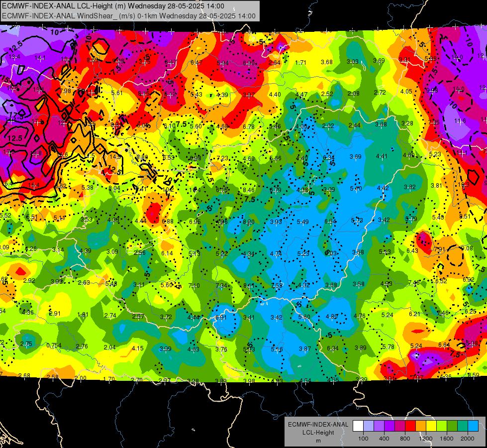
Task: Click the grid value 2.74
Action: (110, 315)
